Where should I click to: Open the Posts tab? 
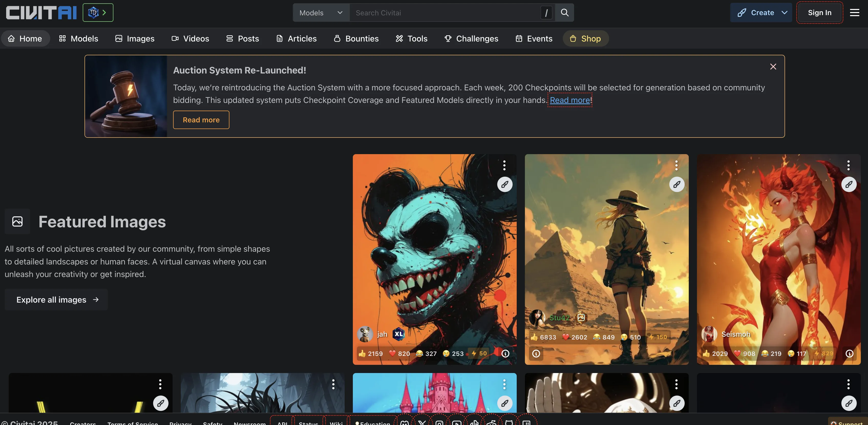(243, 38)
